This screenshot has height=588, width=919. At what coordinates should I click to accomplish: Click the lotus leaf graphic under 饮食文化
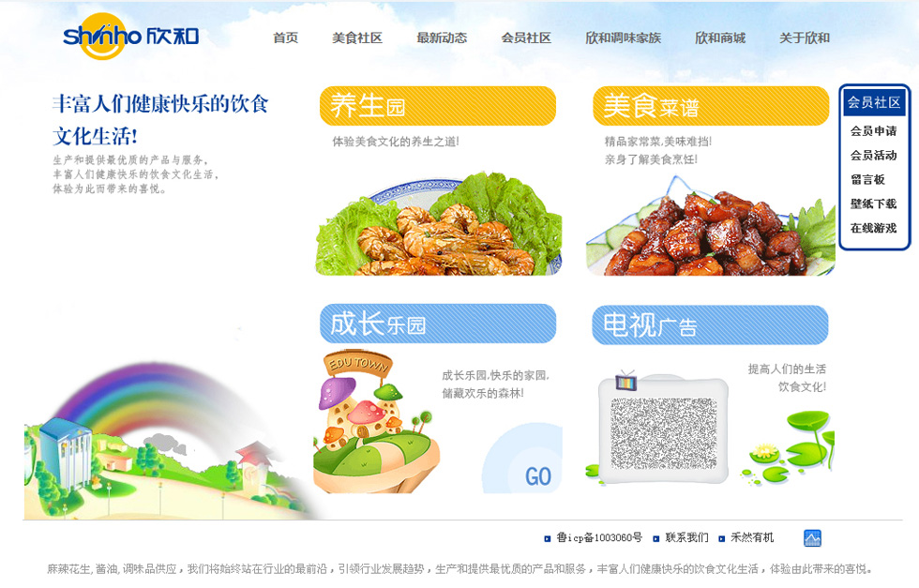[789, 448]
